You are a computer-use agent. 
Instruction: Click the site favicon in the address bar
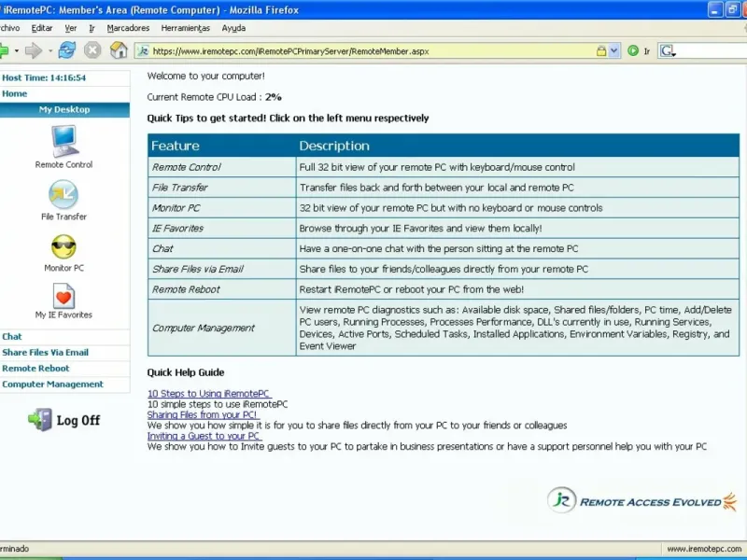[x=143, y=51]
